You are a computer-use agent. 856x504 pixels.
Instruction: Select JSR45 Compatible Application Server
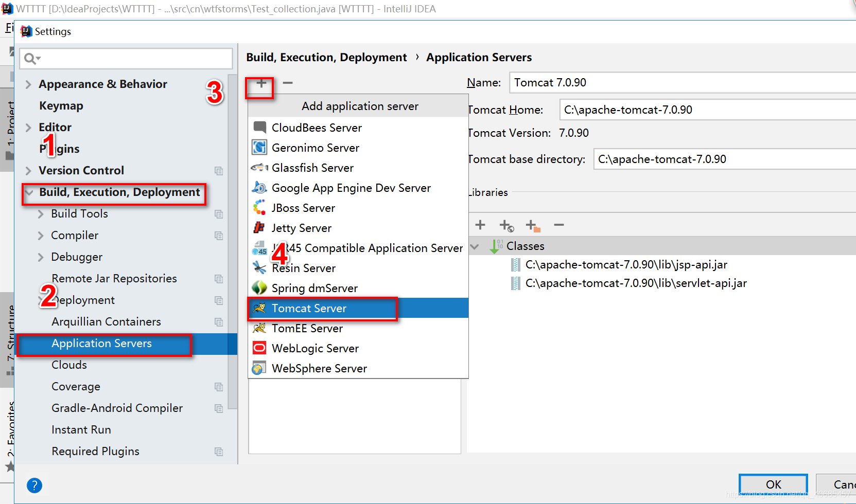tap(358, 248)
